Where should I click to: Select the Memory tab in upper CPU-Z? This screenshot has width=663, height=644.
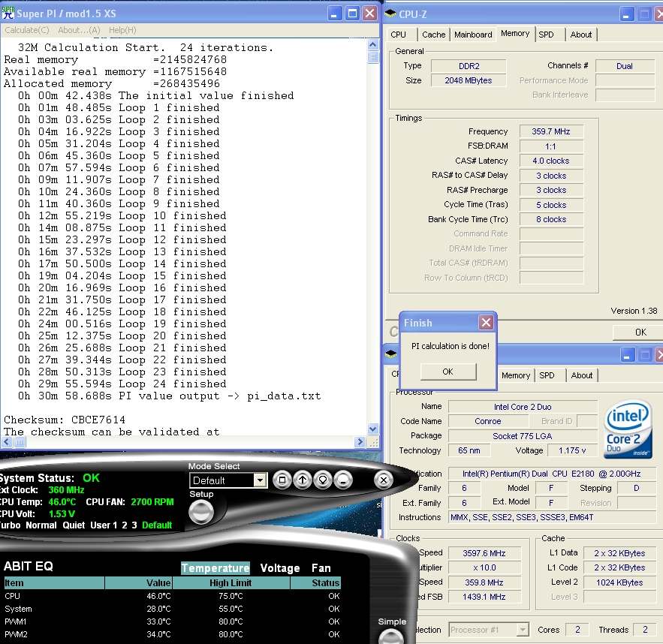point(515,33)
